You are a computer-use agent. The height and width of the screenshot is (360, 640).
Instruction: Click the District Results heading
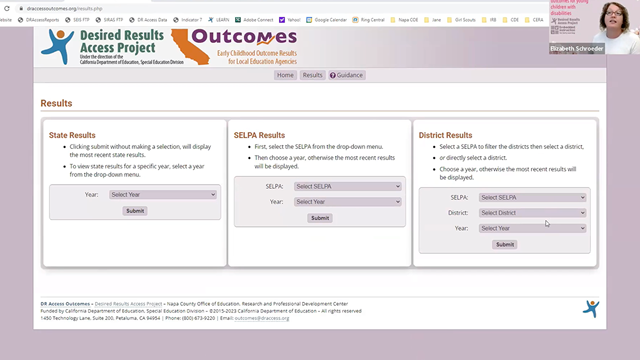[x=445, y=135]
